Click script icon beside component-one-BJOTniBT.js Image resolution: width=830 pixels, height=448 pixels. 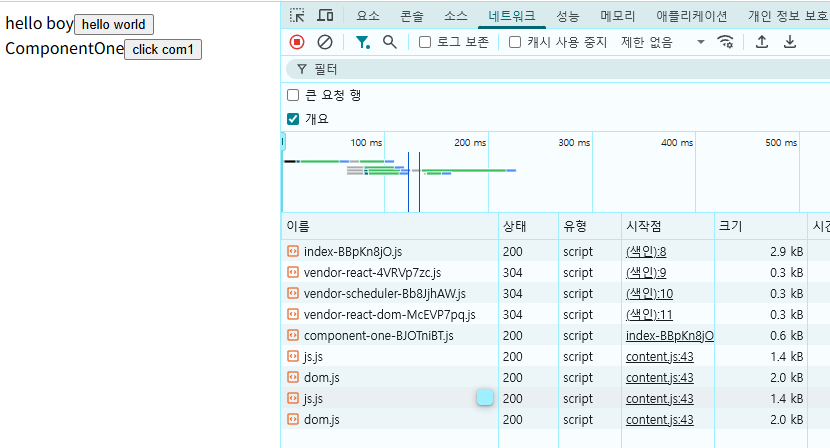[293, 335]
